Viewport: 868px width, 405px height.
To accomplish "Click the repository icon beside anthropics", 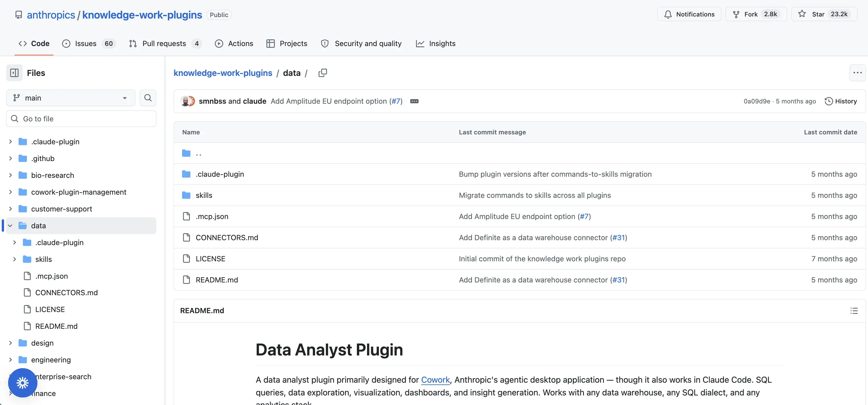I will point(19,15).
